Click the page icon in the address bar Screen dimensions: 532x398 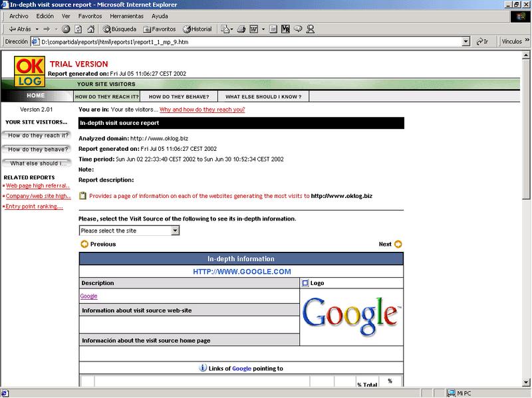click(35, 42)
